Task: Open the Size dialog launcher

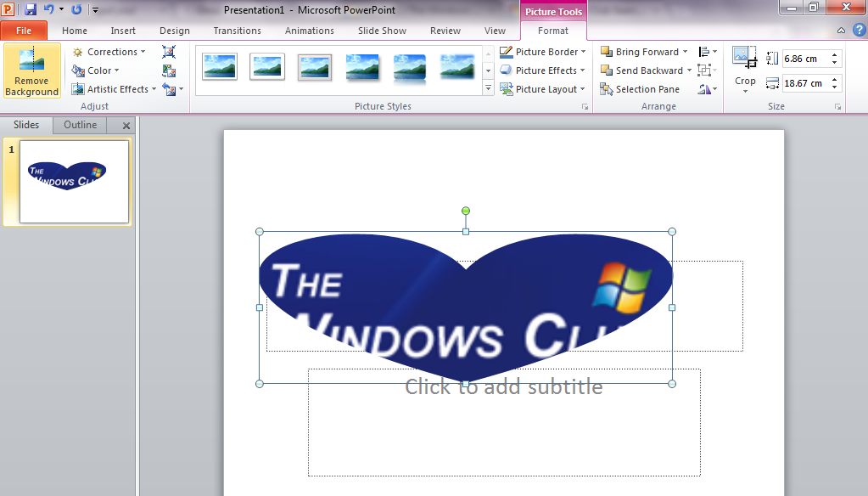Action: [x=837, y=107]
